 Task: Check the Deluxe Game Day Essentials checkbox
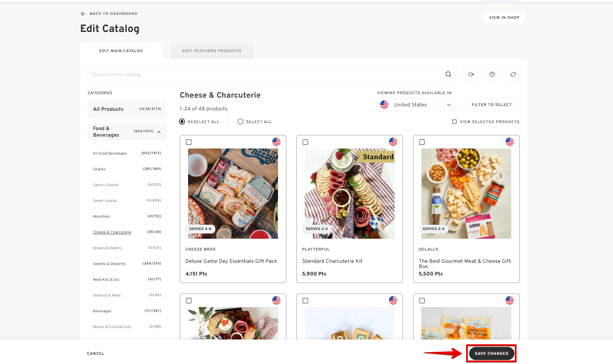(x=189, y=142)
